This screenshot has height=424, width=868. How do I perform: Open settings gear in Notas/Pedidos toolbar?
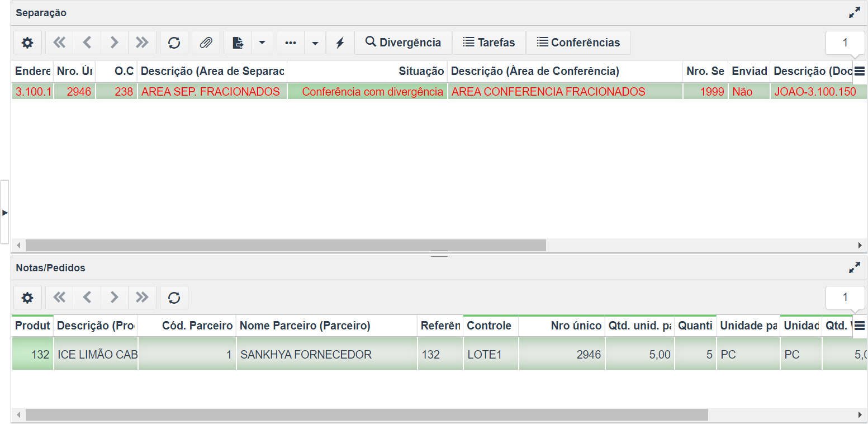27,298
